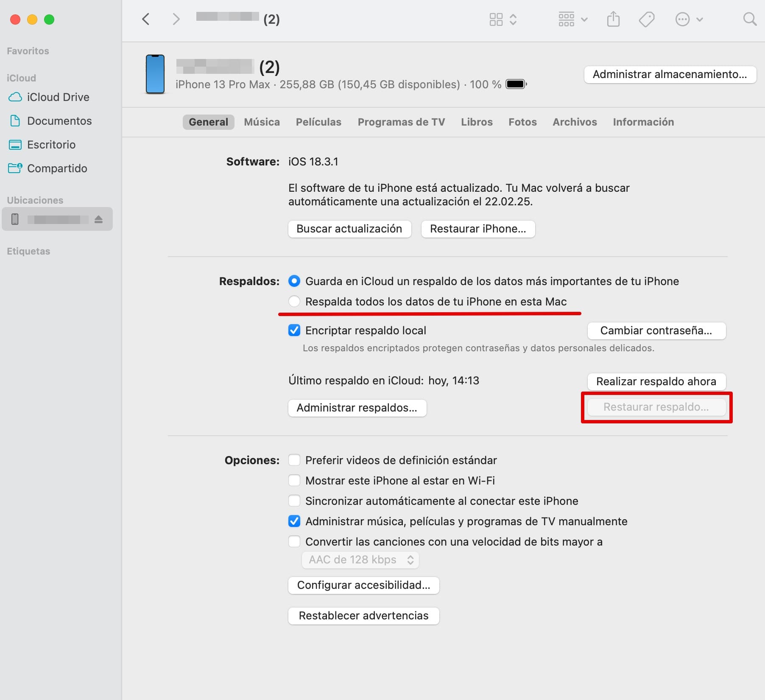Go back with the left chevron
Image resolution: width=765 pixels, height=700 pixels.
coord(146,19)
